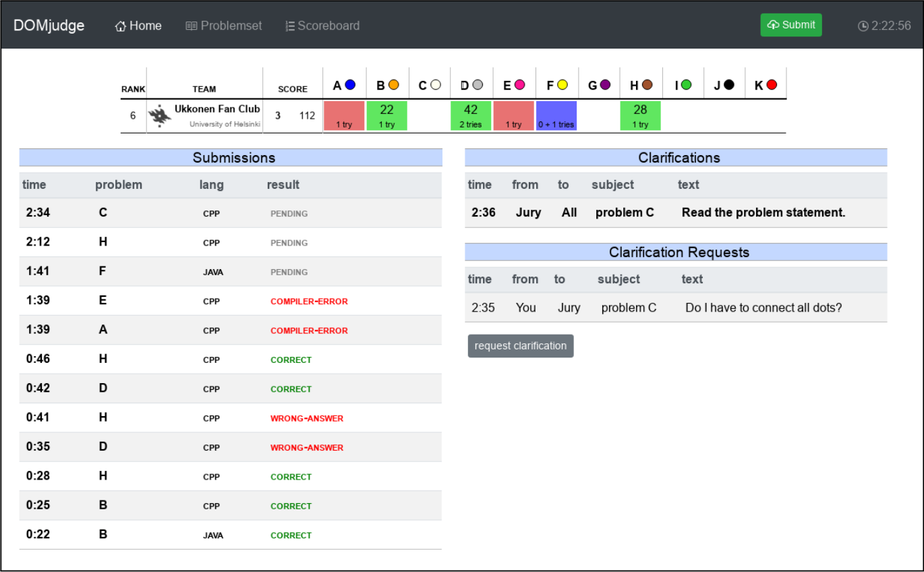Open the wrong-answer submission for problem D

(x=231, y=447)
